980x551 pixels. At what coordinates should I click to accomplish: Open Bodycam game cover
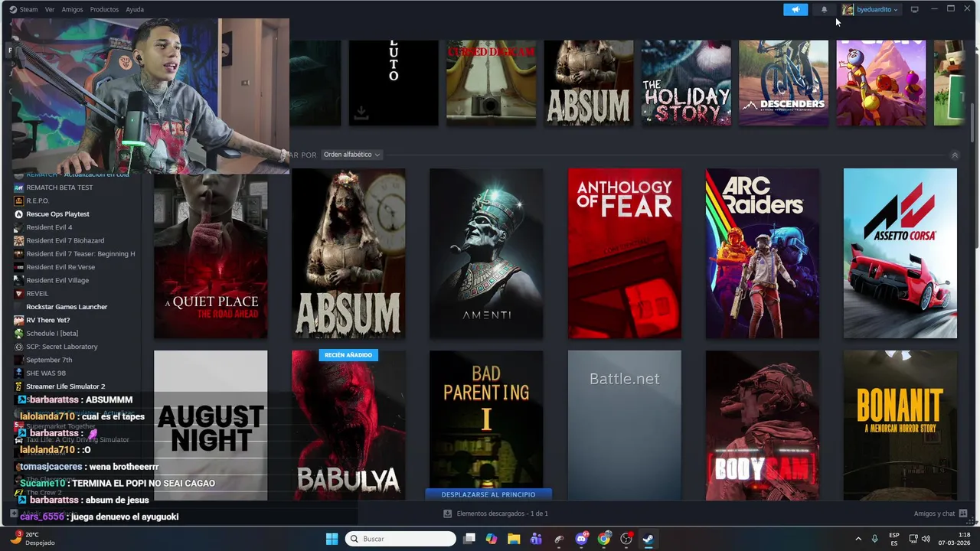763,425
